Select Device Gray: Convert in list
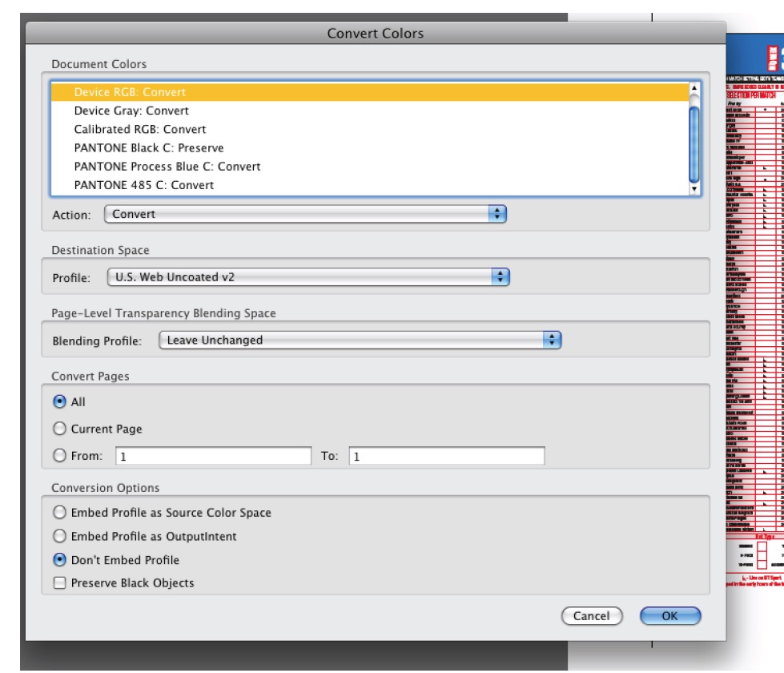Screen dimensions: 784x673 131,111
